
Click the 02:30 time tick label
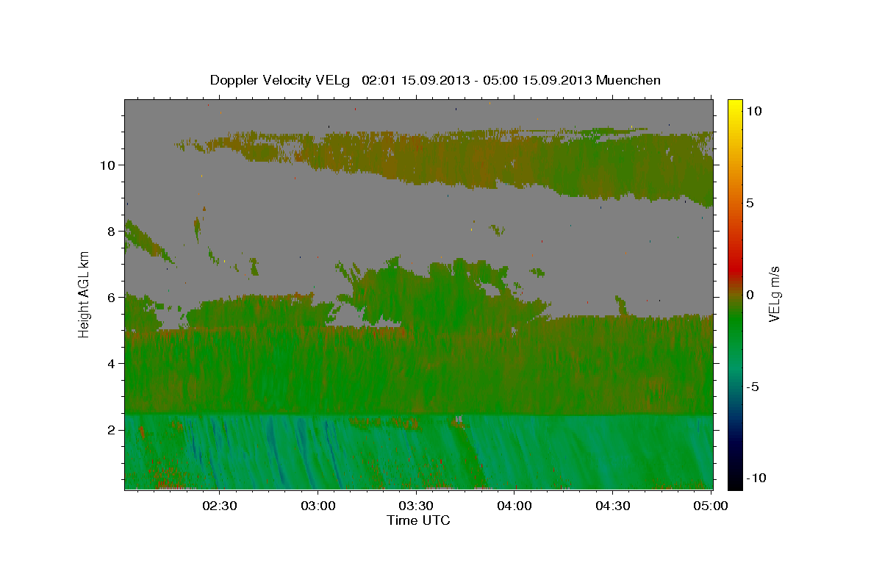coord(219,506)
